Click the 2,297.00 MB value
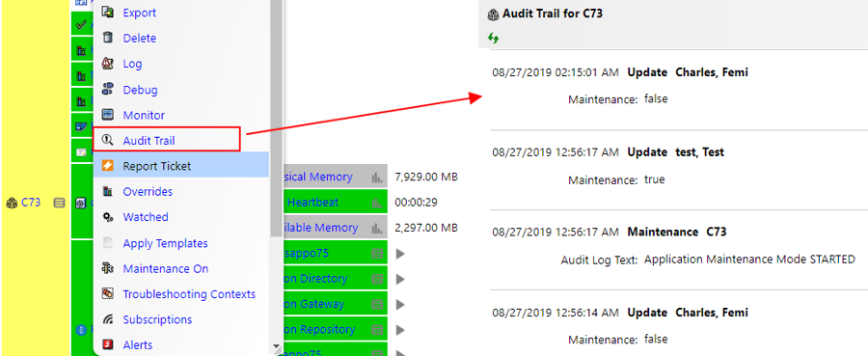The width and height of the screenshot is (868, 356). [426, 228]
